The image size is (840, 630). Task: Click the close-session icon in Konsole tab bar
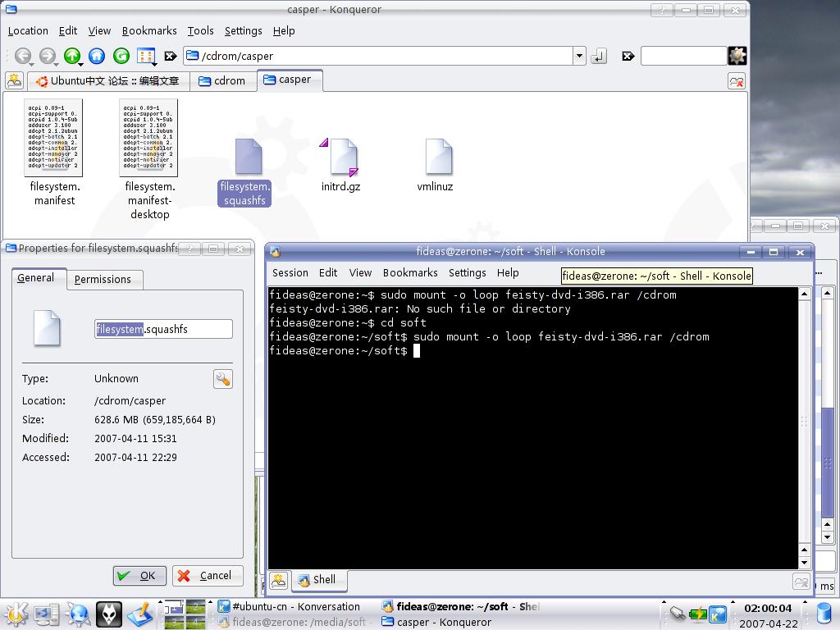click(x=801, y=582)
